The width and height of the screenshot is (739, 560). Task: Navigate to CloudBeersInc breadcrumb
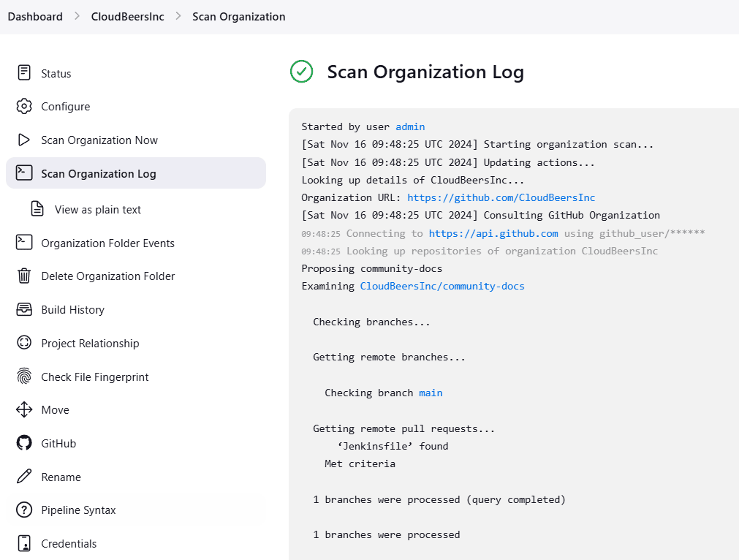(127, 17)
